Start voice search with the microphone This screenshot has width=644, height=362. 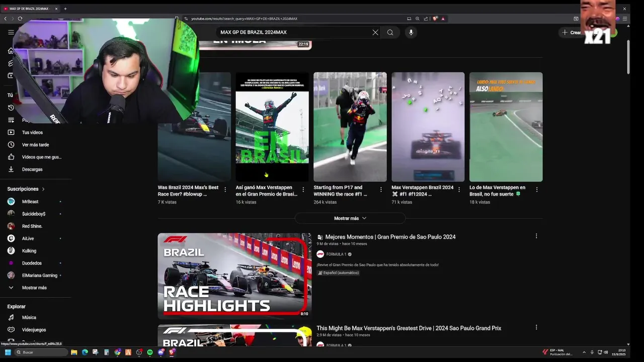tap(411, 32)
